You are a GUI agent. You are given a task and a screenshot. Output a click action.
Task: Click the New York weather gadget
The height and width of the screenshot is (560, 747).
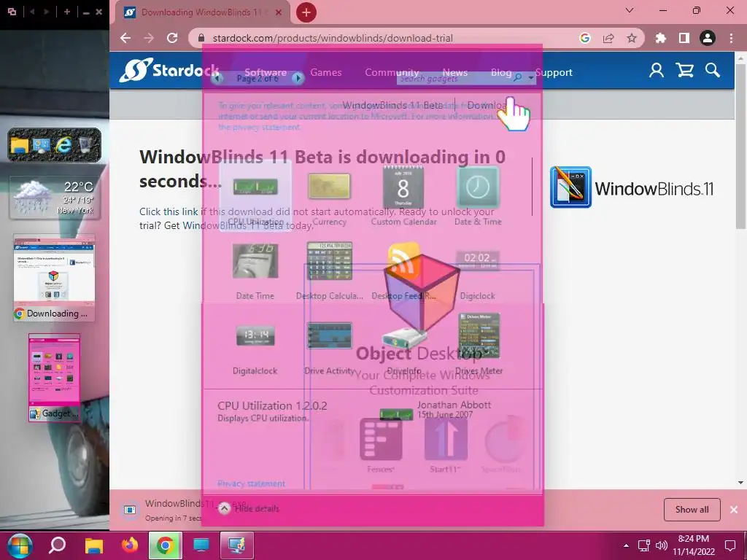pyautogui.click(x=55, y=198)
